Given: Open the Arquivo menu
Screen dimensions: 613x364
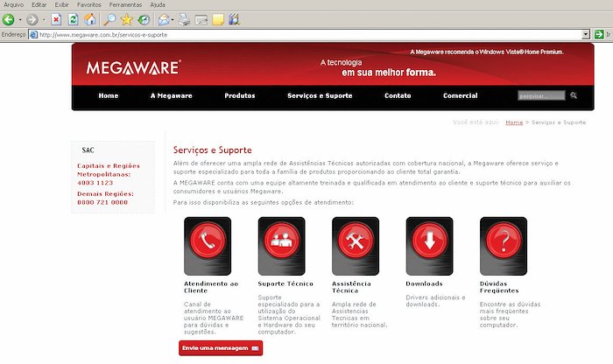Looking at the screenshot, I should point(13,4).
